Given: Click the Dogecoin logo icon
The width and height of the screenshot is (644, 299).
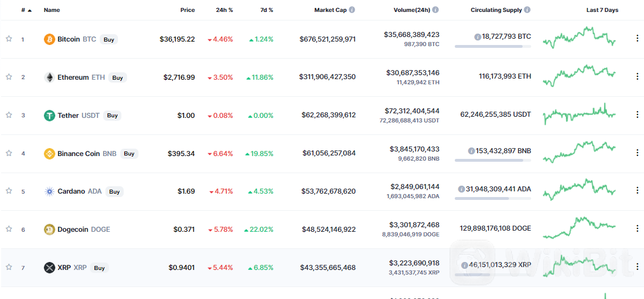Looking at the screenshot, I should (x=49, y=230).
